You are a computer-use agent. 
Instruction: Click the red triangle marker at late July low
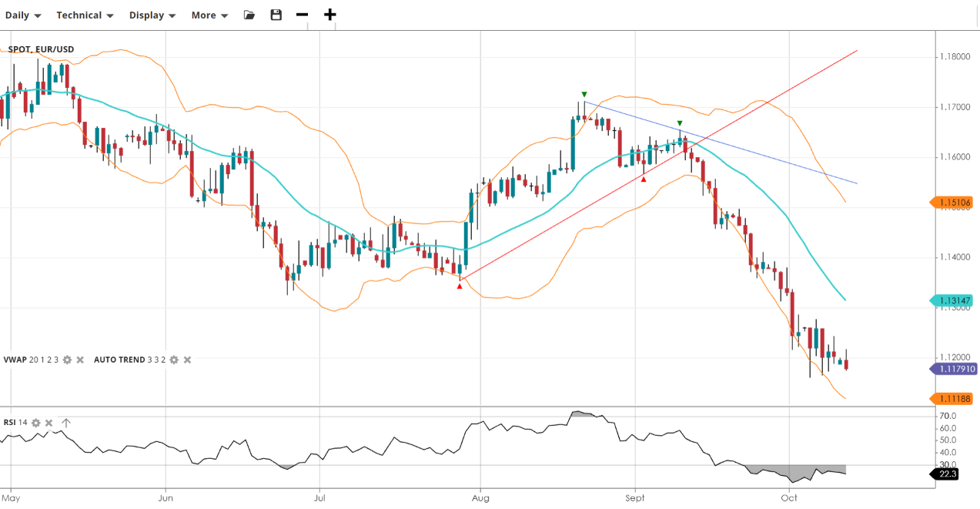coord(460,286)
